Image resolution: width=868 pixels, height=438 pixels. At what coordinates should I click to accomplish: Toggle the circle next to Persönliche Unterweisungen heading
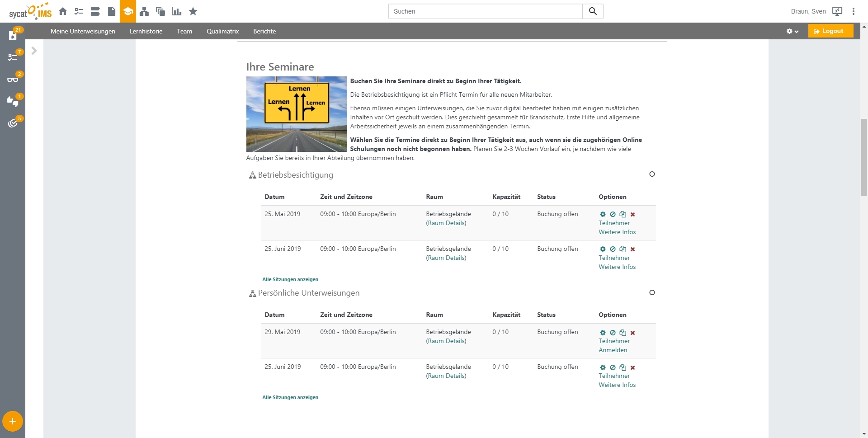[652, 292]
